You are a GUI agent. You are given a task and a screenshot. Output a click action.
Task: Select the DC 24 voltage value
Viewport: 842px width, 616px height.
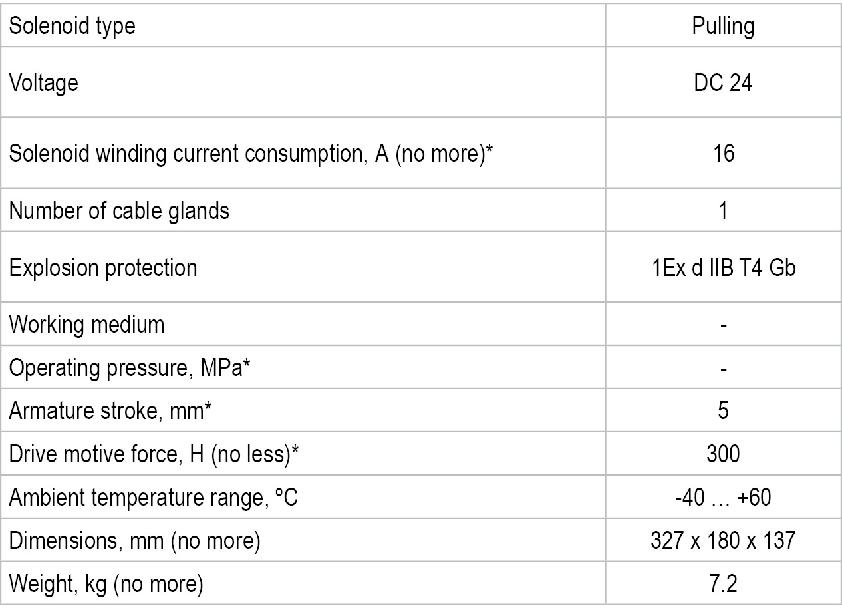[723, 83]
